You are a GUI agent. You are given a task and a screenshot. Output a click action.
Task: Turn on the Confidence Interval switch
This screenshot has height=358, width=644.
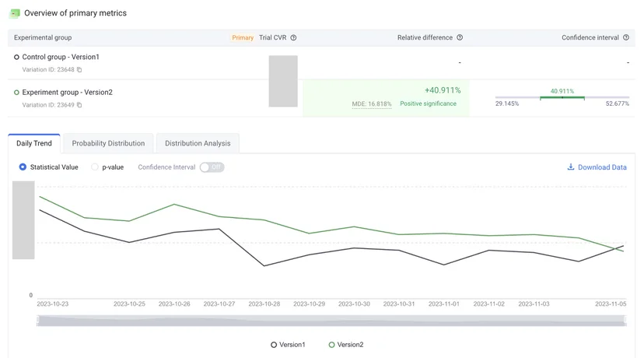coord(212,167)
